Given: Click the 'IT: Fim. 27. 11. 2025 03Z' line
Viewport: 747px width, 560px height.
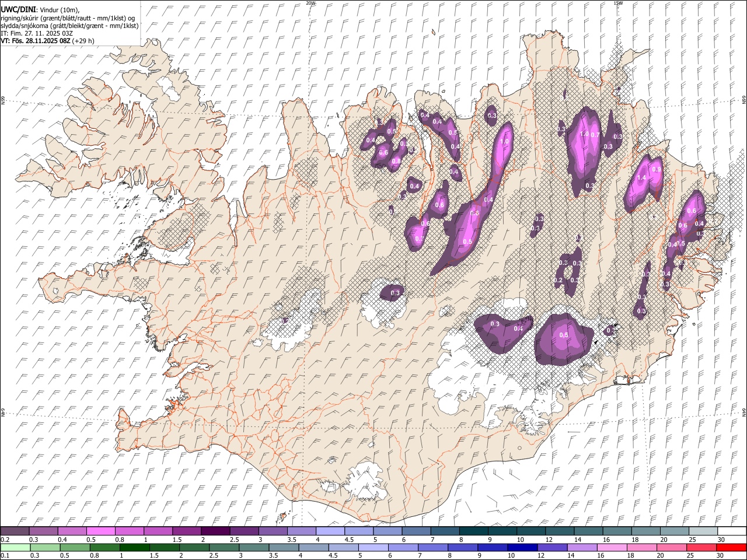Looking at the screenshot, I should click(37, 33).
